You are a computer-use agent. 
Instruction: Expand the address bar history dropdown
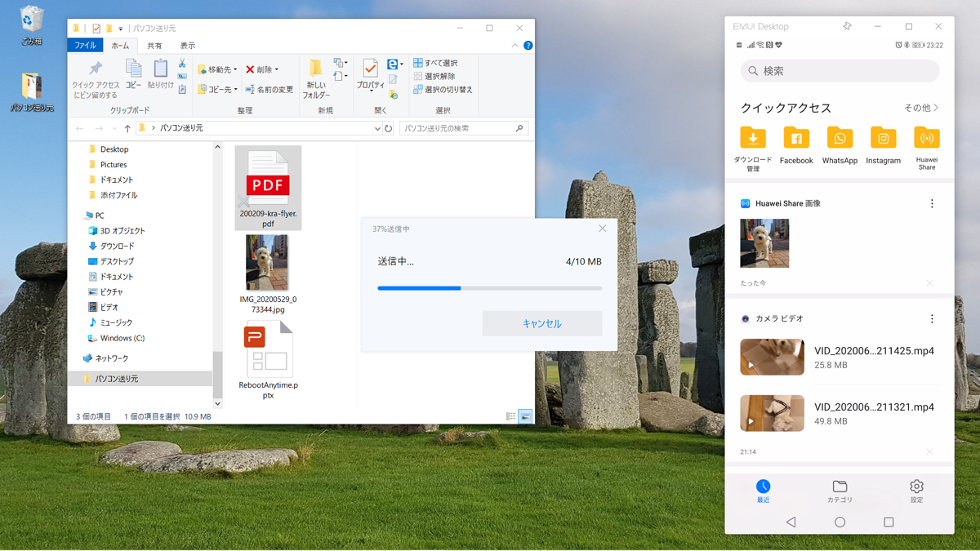point(377,128)
